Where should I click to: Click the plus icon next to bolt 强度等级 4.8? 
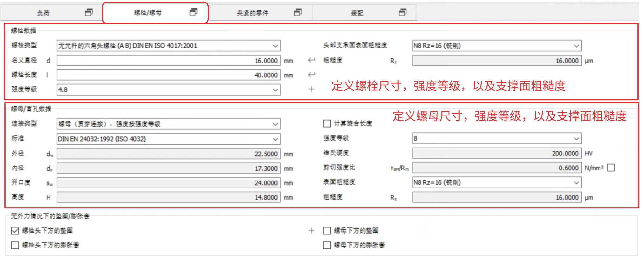pyautogui.click(x=312, y=89)
